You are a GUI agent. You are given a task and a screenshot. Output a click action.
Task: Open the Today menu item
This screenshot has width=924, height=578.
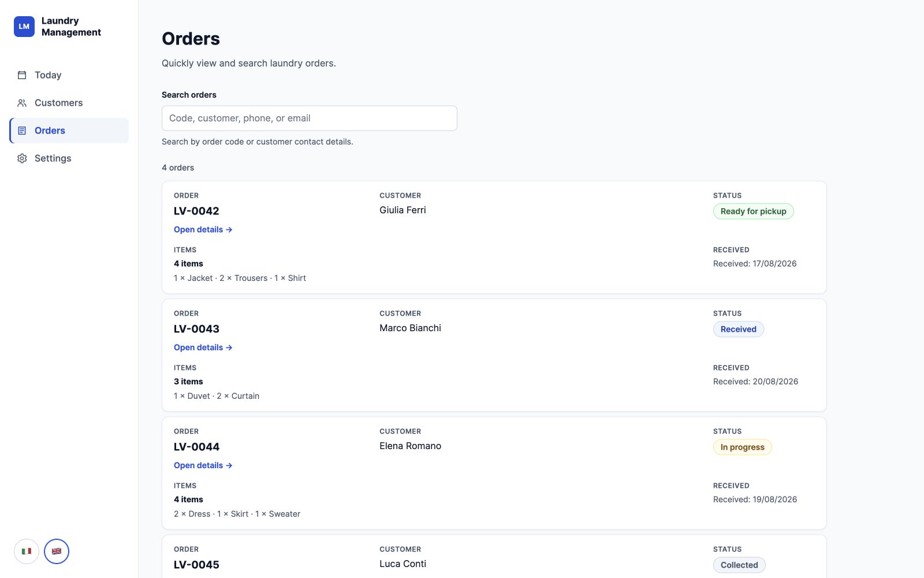[69, 75]
